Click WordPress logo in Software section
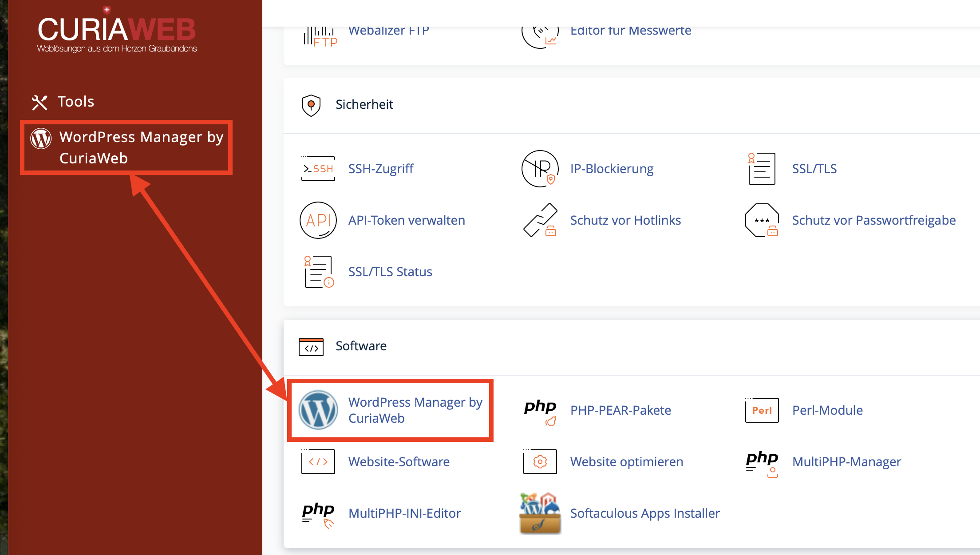This screenshot has width=980, height=555. point(318,410)
